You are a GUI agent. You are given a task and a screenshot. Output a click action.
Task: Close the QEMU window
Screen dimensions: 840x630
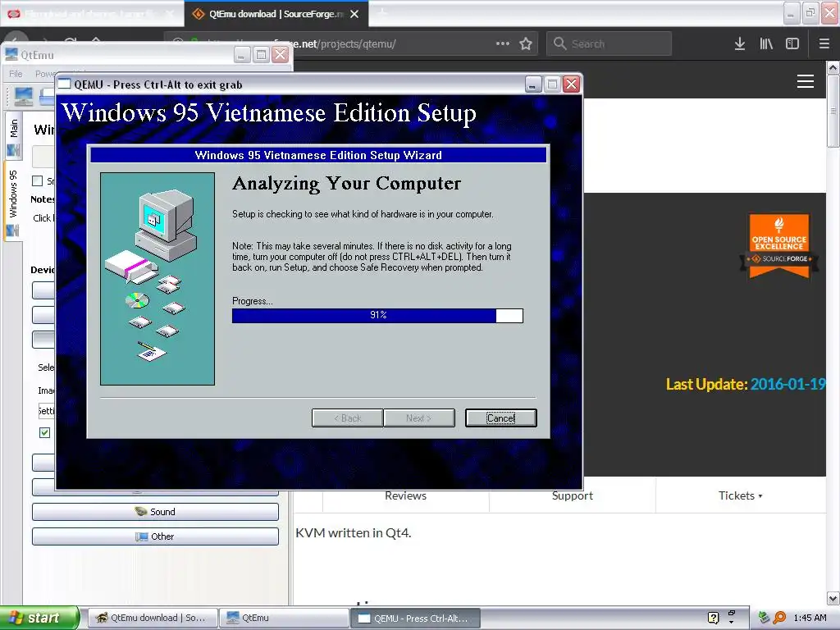572,84
